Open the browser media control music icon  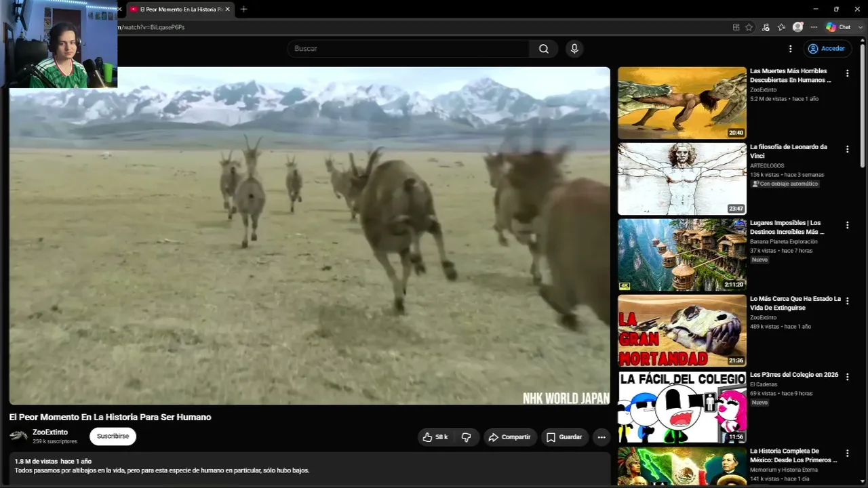[766, 27]
